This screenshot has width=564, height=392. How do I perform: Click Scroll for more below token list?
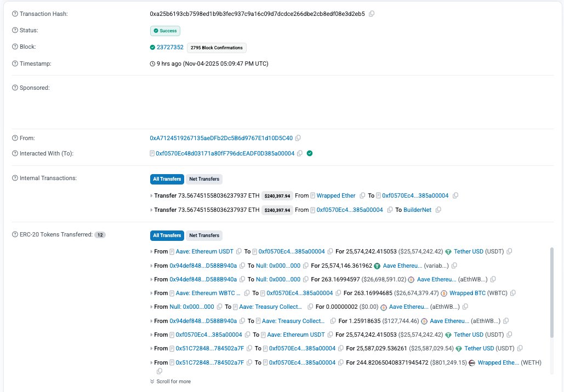tap(170, 382)
